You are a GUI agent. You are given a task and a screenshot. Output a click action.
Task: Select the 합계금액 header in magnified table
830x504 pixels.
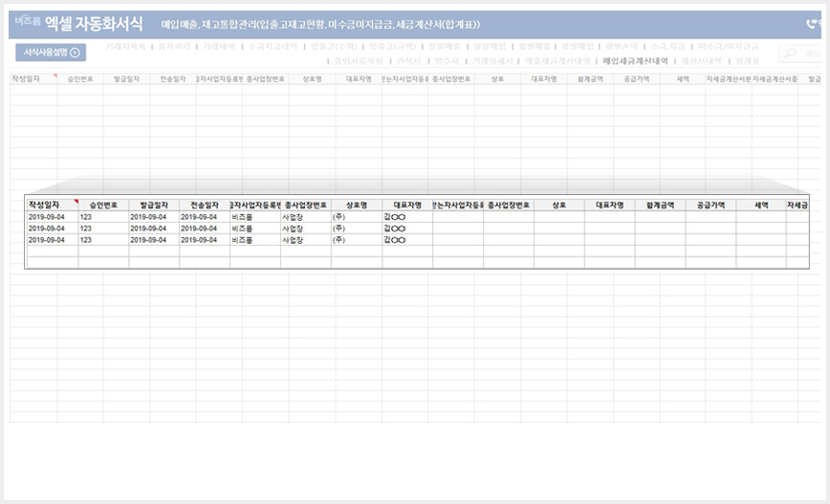point(660,205)
